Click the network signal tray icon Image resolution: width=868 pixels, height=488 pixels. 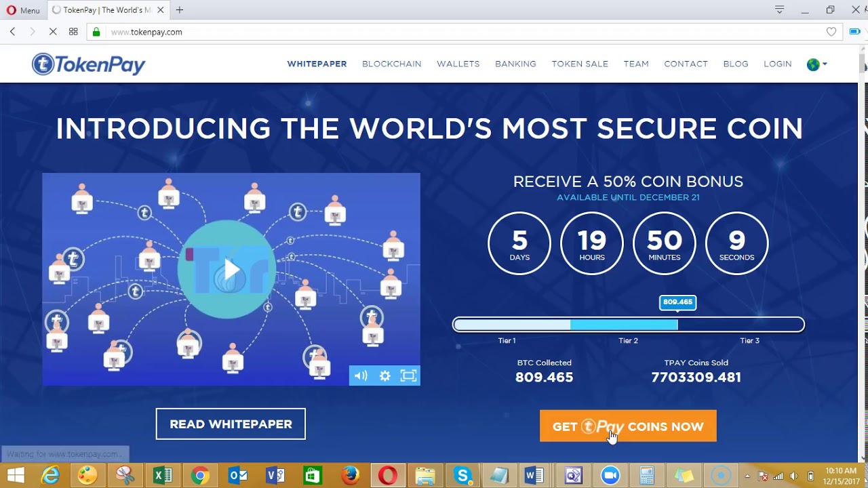[x=778, y=476]
